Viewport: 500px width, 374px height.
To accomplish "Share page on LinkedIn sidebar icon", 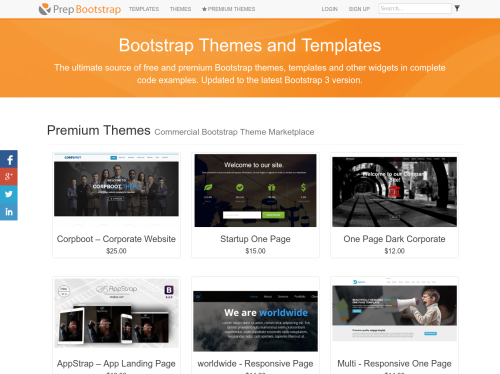I will click(x=9, y=212).
